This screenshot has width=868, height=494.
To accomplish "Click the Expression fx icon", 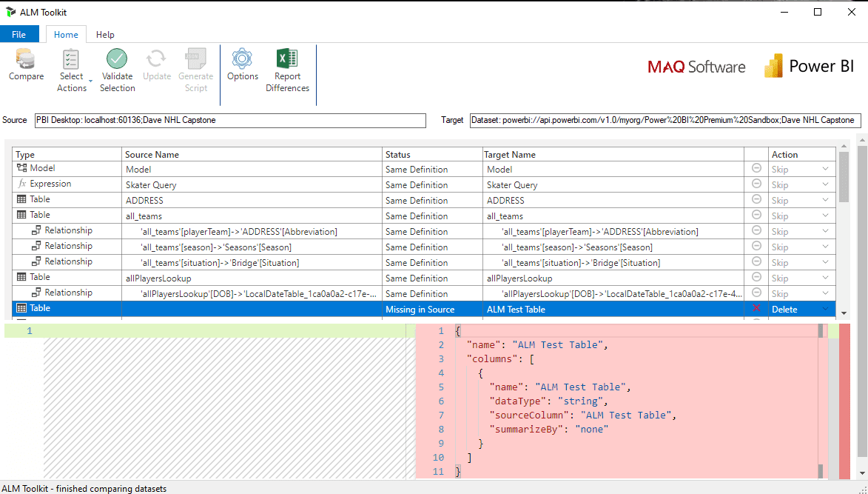I will 22,184.
